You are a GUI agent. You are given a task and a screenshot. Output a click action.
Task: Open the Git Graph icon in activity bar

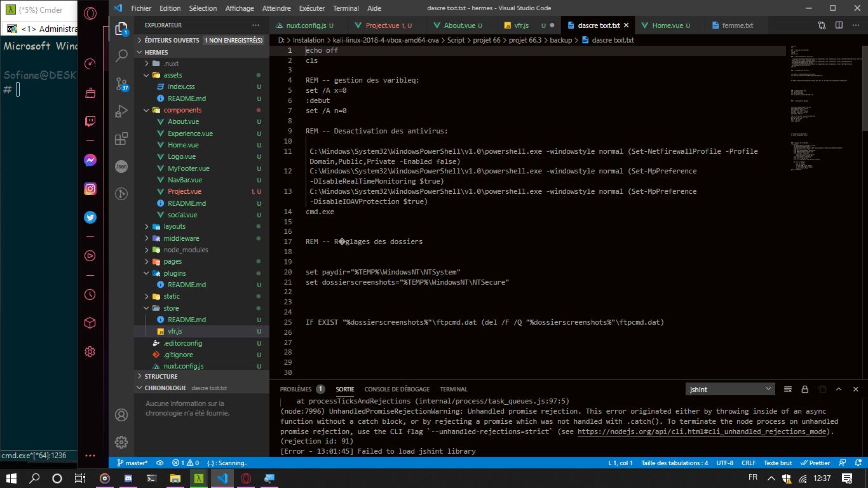click(x=121, y=194)
